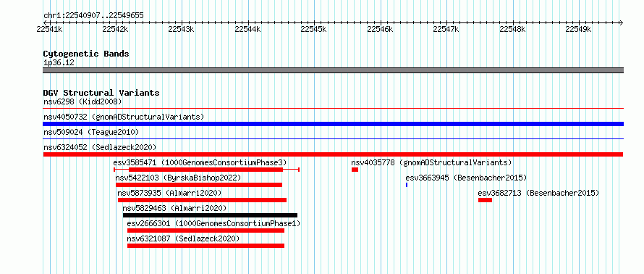Click the 22545k ruler tick label
The width and height of the screenshot is (644, 274).
314,29
